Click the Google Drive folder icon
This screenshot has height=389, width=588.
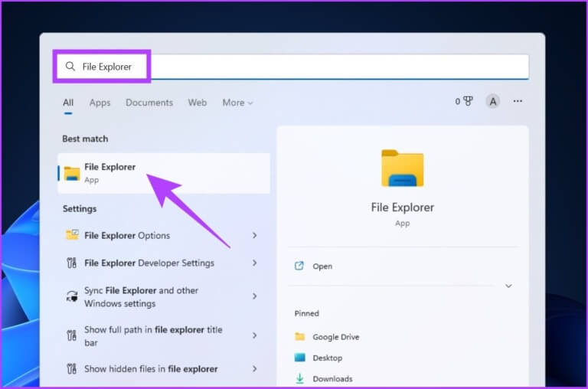coord(299,336)
